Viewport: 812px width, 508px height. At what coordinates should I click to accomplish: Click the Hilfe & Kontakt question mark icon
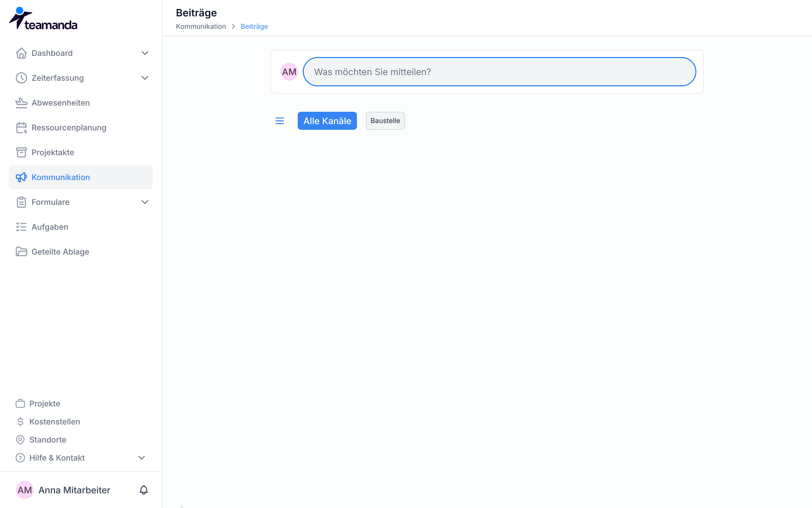tap(20, 458)
